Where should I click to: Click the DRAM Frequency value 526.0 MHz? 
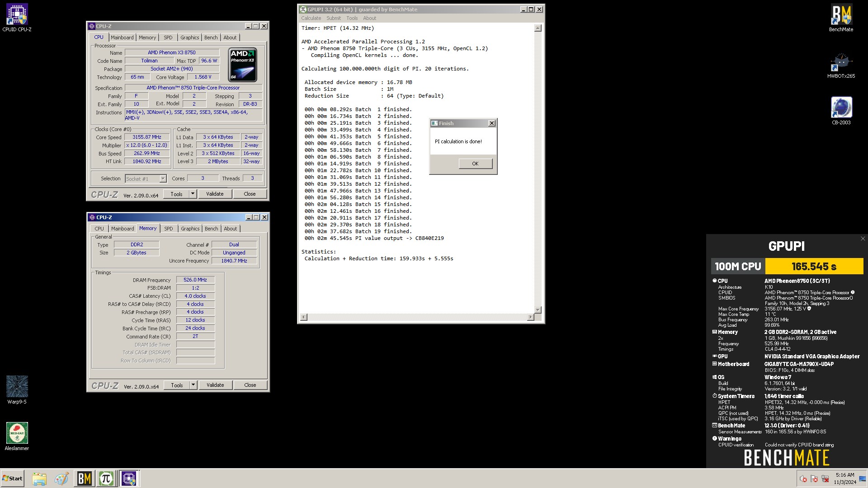click(x=195, y=280)
